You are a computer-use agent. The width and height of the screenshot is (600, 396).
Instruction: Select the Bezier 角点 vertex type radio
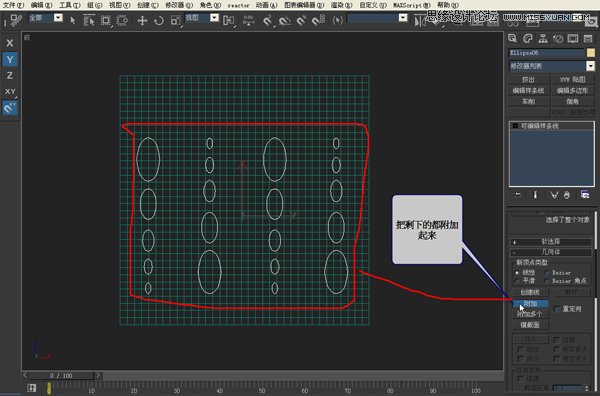(547, 281)
